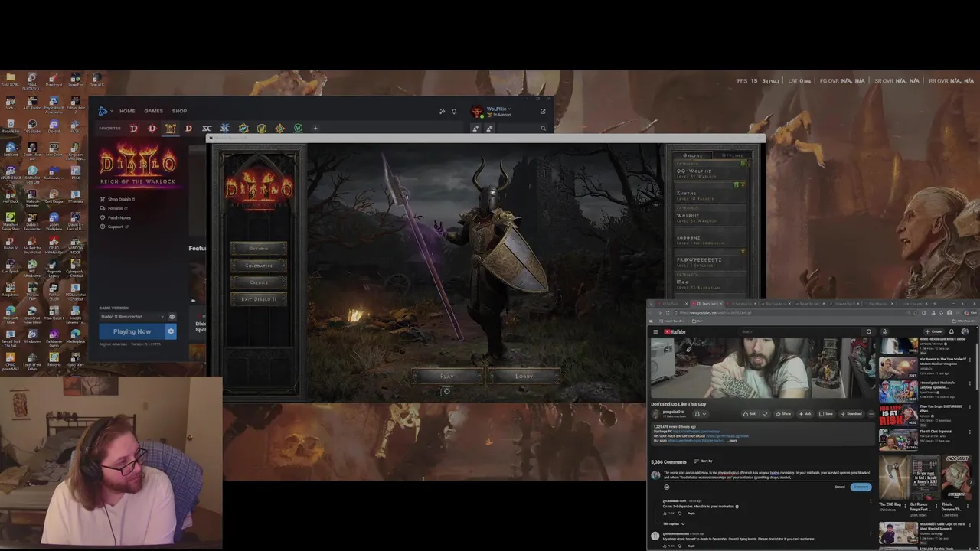Open YouTube notifications bell
980x551 pixels.
tap(952, 331)
